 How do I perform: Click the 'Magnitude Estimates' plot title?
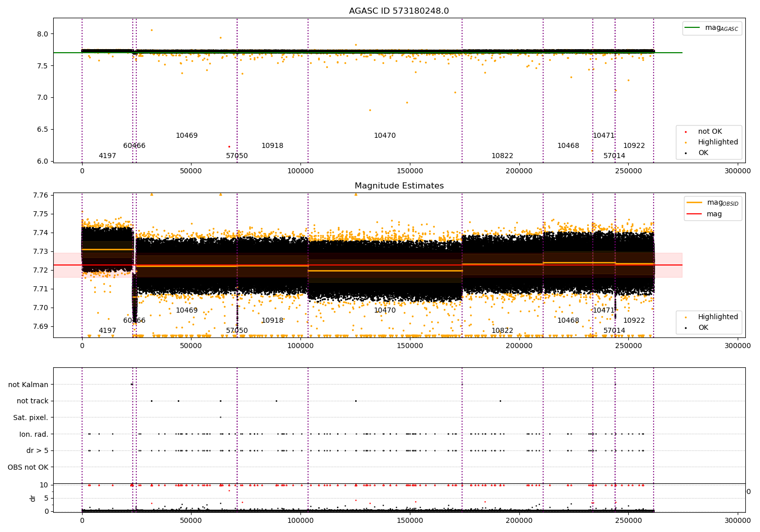pyautogui.click(x=399, y=186)
